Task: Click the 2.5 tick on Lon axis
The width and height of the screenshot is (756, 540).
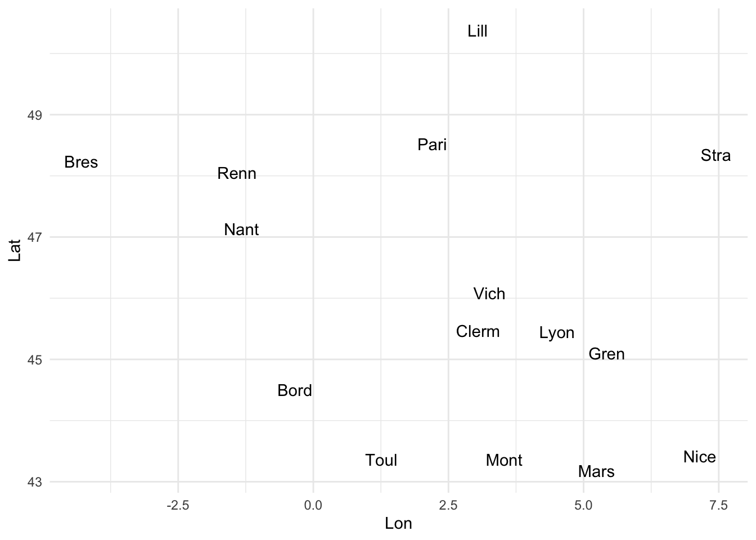Action: pyautogui.click(x=448, y=505)
